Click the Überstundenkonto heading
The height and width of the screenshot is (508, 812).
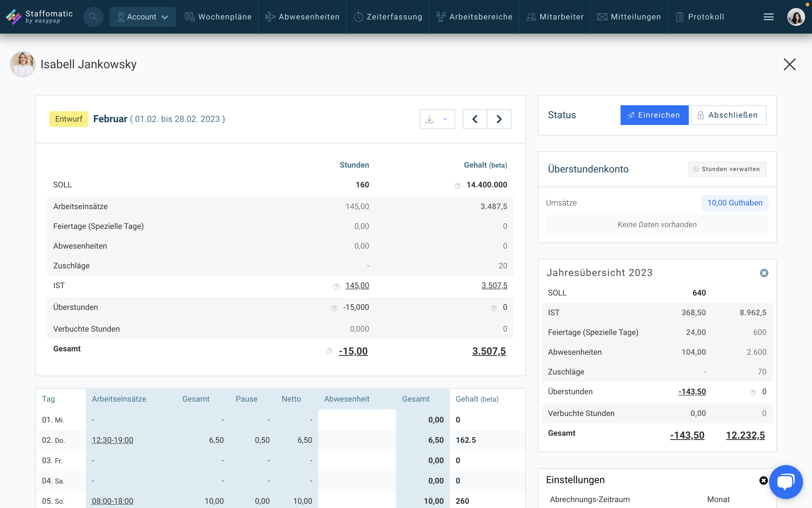(x=588, y=169)
